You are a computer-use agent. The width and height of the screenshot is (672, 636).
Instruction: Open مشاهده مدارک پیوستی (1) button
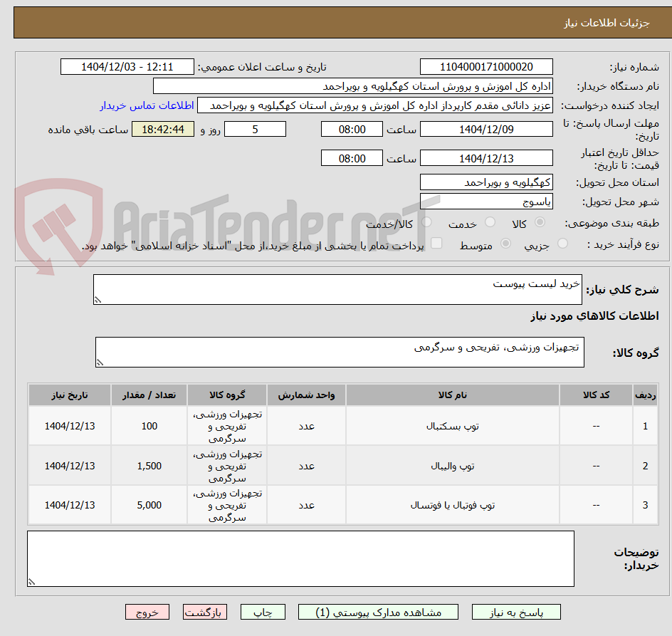pos(378,612)
